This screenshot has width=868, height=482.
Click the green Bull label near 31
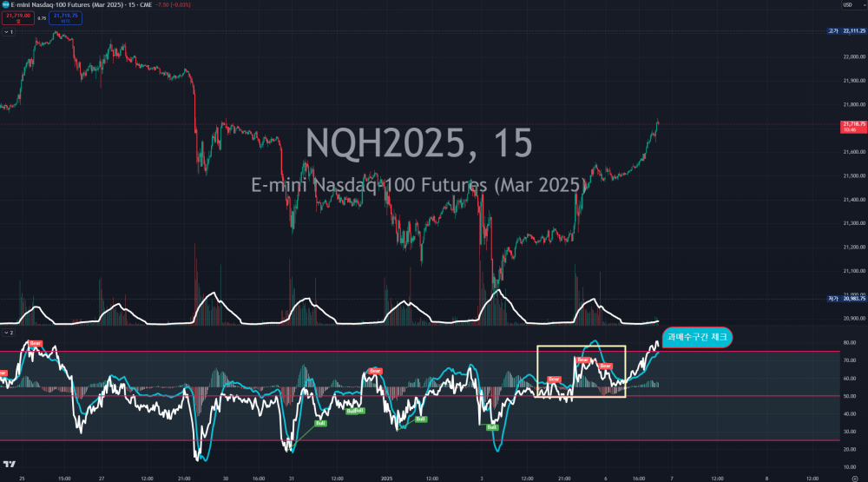tap(319, 423)
